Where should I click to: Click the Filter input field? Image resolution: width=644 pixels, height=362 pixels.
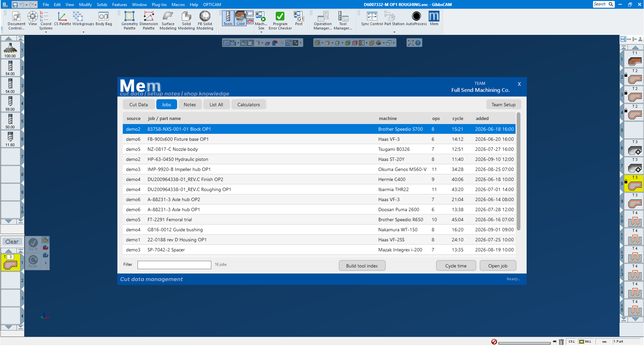(174, 265)
